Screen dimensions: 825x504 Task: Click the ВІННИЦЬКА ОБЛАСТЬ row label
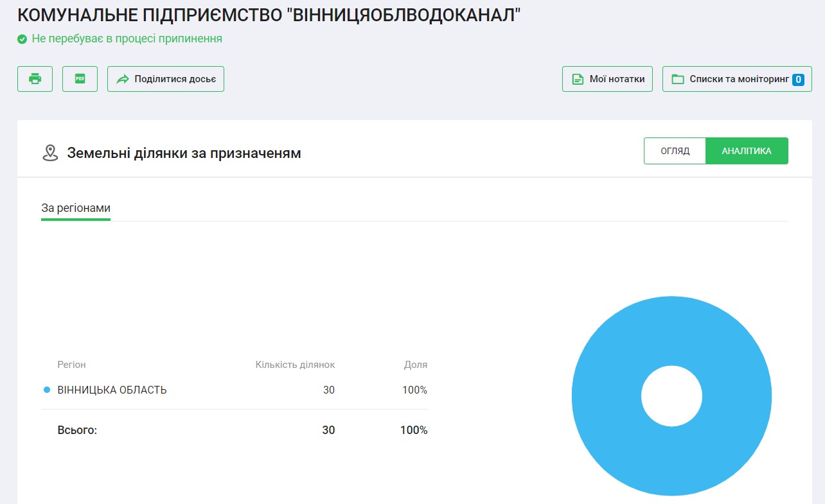pos(112,390)
